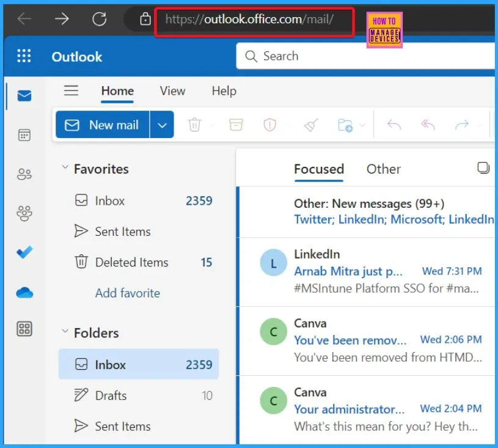This screenshot has height=448, width=498.
Task: Open the New mail dropdown arrow
Action: coord(162,125)
